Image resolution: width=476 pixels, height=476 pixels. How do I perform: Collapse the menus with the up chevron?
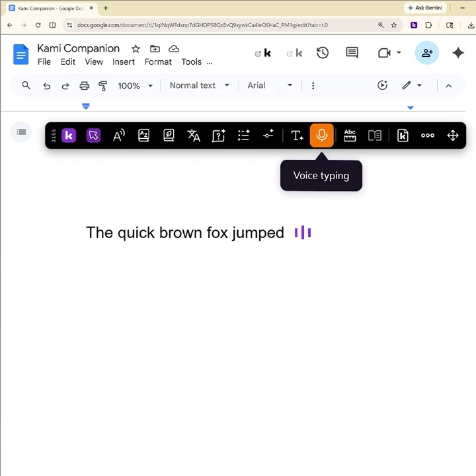click(448, 86)
